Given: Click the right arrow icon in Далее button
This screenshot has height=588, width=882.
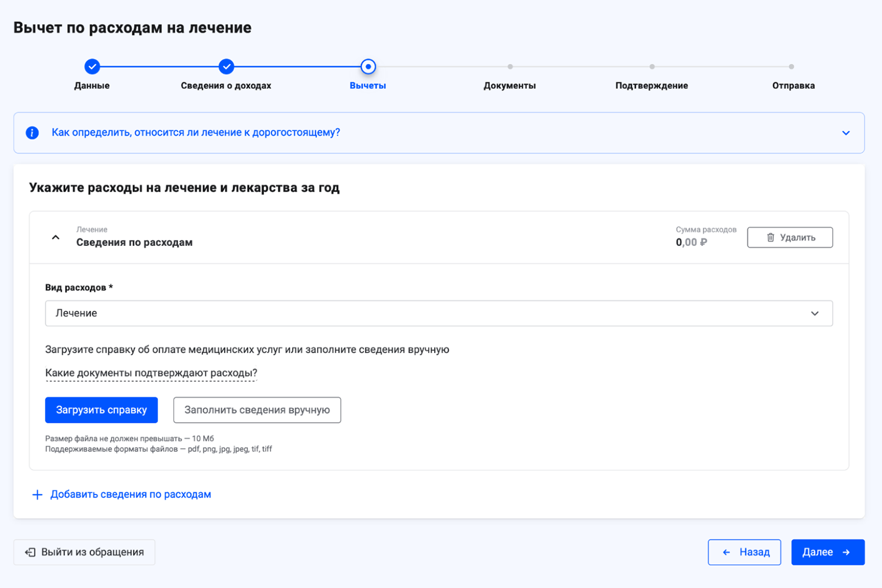Looking at the screenshot, I should point(847,552).
